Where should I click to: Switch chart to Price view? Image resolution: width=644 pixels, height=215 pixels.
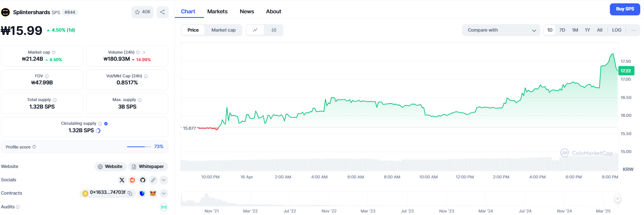pos(193,30)
